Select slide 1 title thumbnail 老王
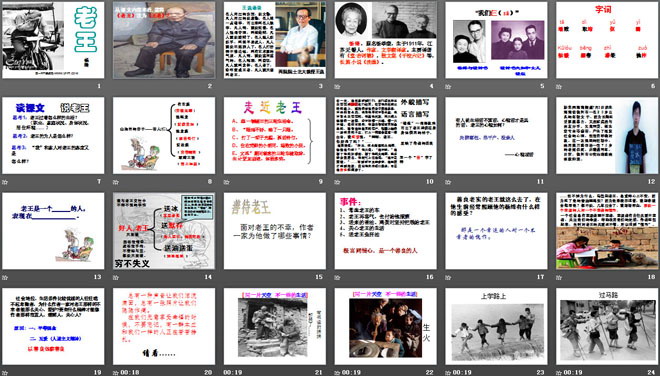Screen dimensions: 660x376 [53, 40]
